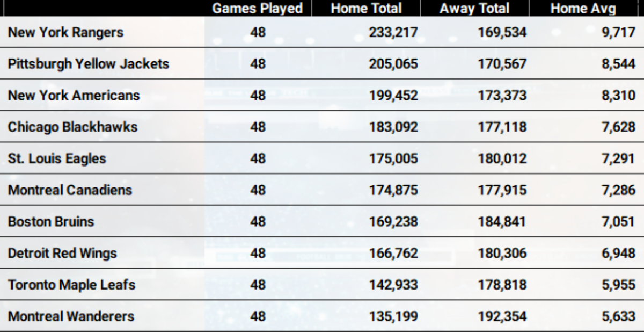Click the Bruins home average 7,051 cell
This screenshot has height=332, width=644.
(x=619, y=222)
